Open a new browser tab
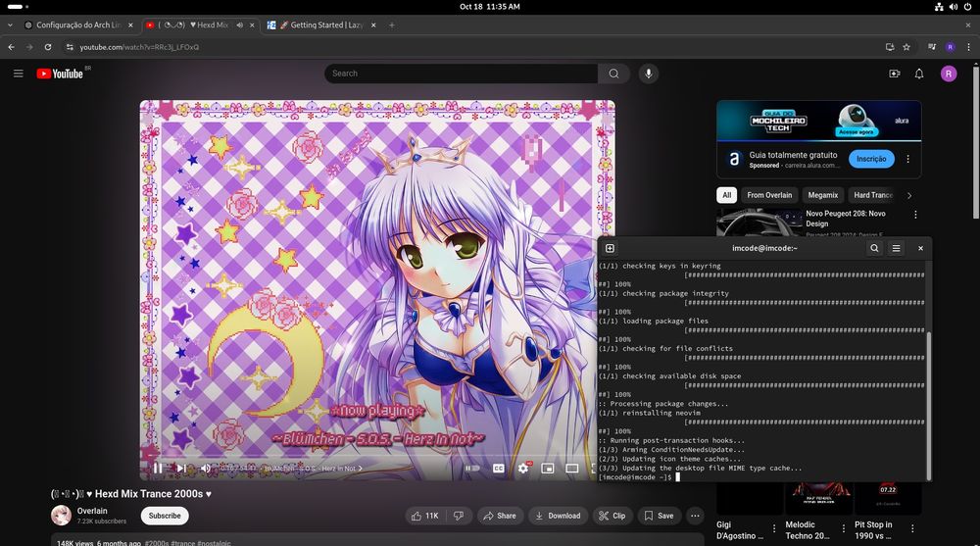Viewport: 980px width, 546px height. coord(392,25)
